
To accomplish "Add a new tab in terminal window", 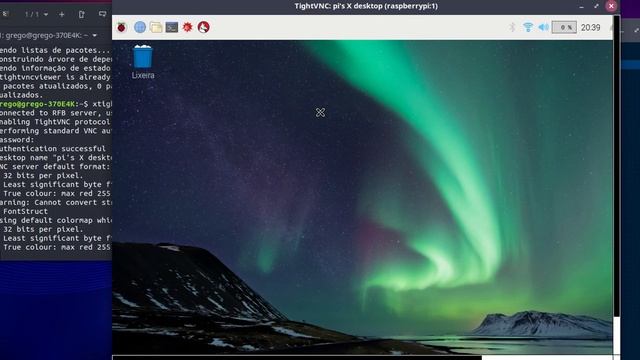I will pos(62,14).
